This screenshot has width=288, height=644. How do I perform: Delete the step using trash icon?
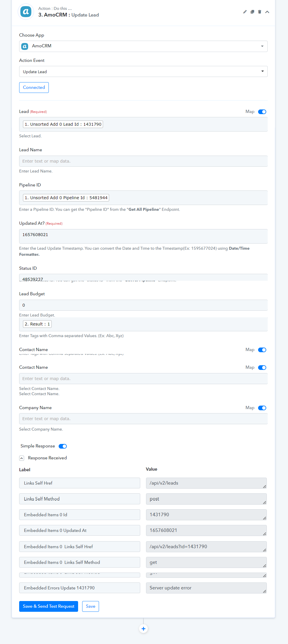coord(260,12)
